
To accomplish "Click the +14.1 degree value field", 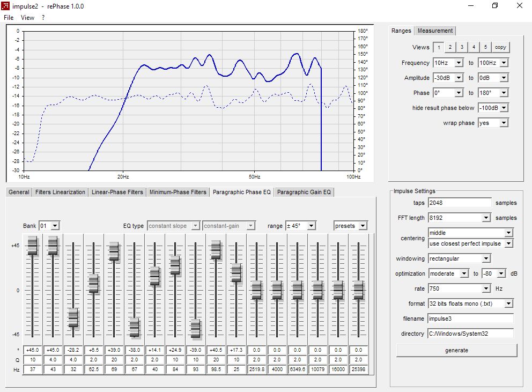I will (154, 350).
